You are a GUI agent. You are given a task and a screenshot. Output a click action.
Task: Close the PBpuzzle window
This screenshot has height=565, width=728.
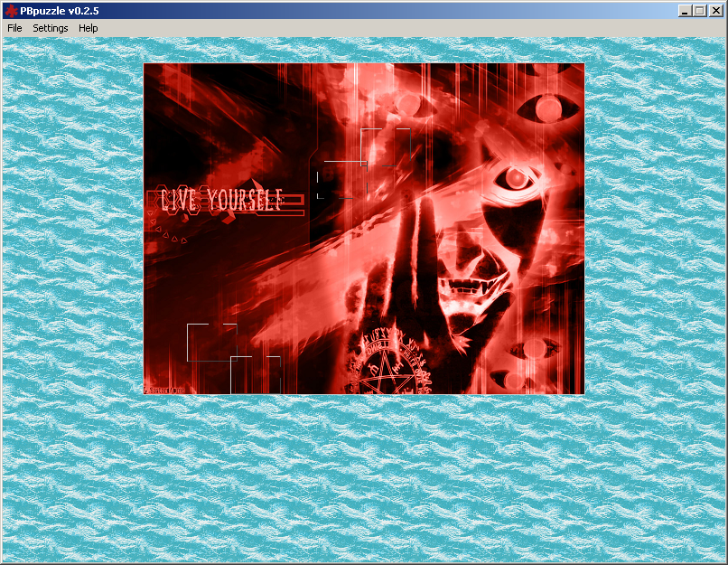[716, 11]
